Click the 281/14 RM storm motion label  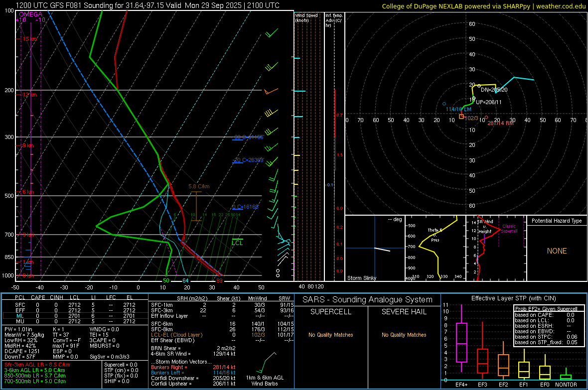pos(501,123)
